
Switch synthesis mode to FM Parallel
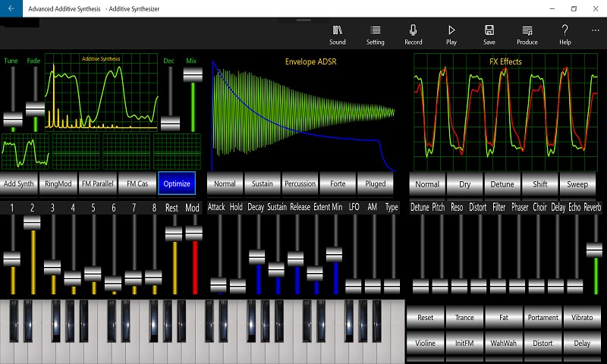pyautogui.click(x=98, y=184)
